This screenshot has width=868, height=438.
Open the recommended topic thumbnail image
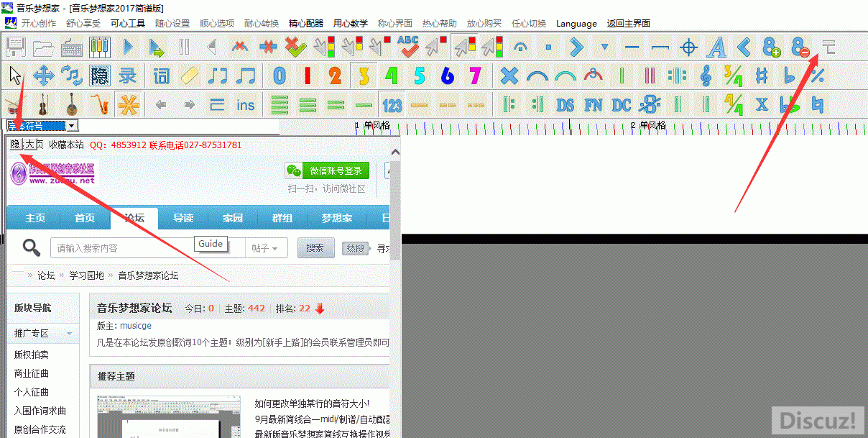(x=167, y=416)
